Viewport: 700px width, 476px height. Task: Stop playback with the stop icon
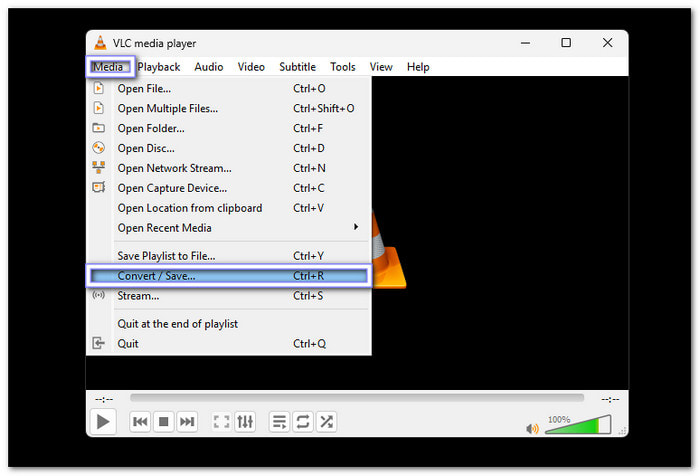(x=164, y=422)
